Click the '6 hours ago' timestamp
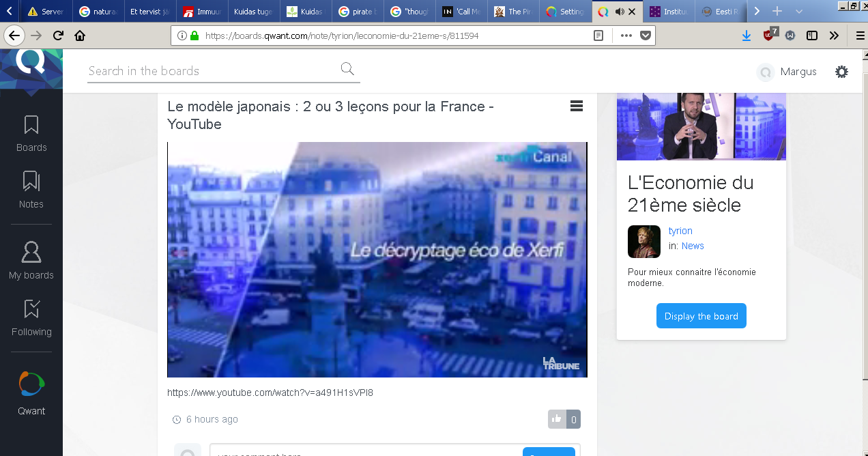The image size is (868, 456). [212, 419]
